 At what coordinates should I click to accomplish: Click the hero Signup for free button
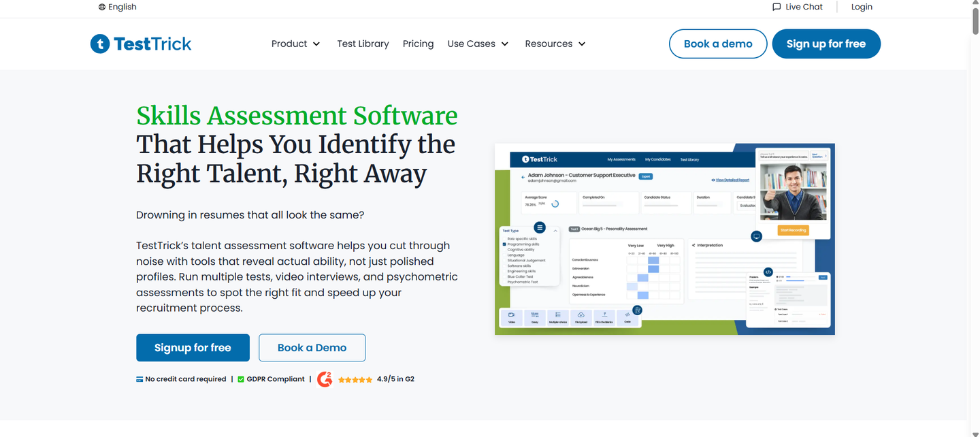coord(193,348)
